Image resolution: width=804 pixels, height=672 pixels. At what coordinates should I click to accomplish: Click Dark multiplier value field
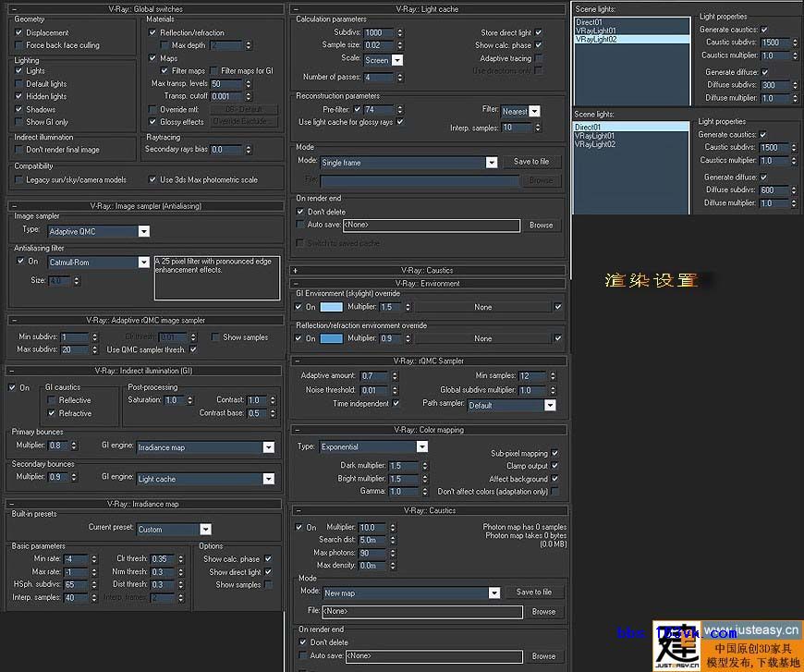(404, 466)
